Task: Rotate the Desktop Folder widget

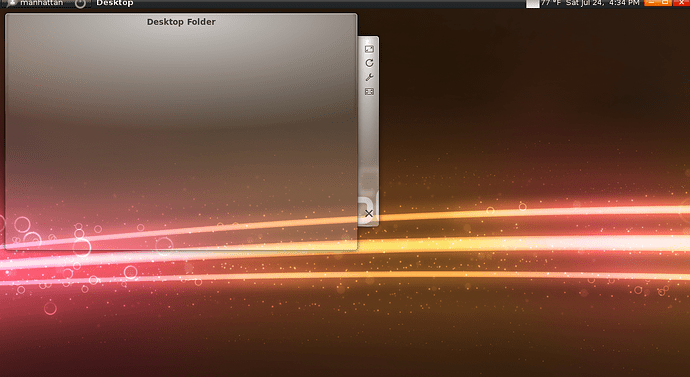Action: [369, 63]
